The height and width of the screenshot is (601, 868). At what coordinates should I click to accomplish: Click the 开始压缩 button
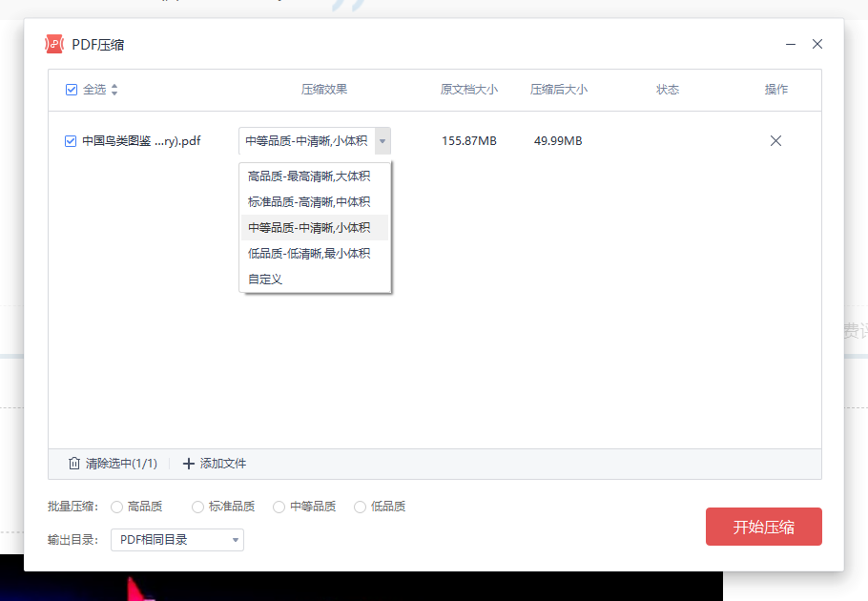(x=763, y=526)
